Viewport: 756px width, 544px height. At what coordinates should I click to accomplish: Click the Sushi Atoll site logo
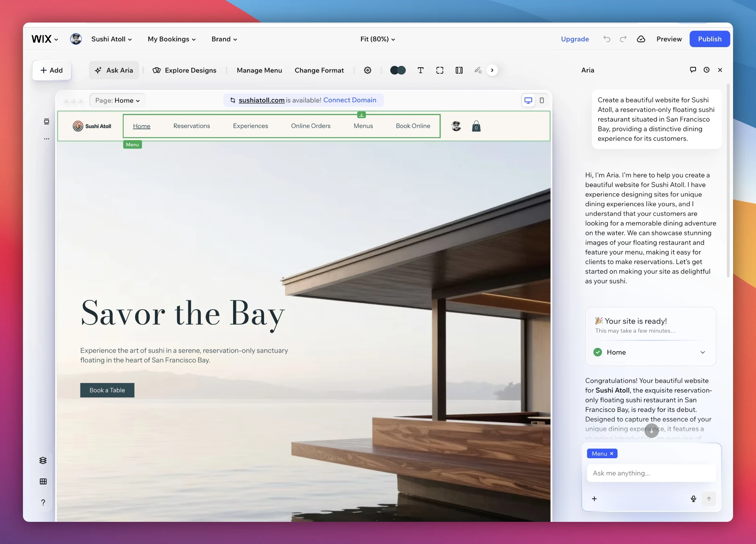click(92, 126)
